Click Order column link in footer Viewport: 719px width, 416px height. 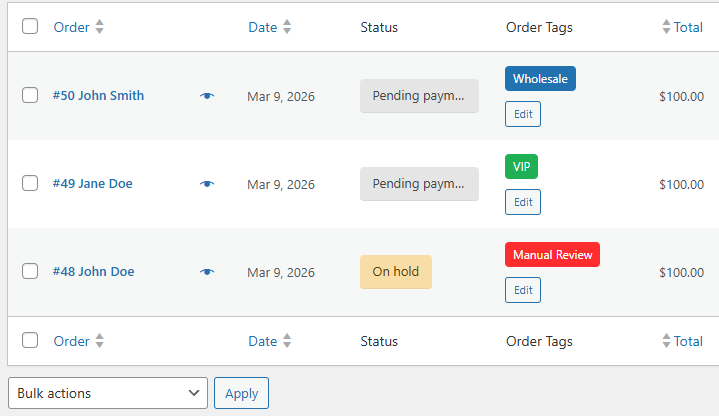click(72, 341)
